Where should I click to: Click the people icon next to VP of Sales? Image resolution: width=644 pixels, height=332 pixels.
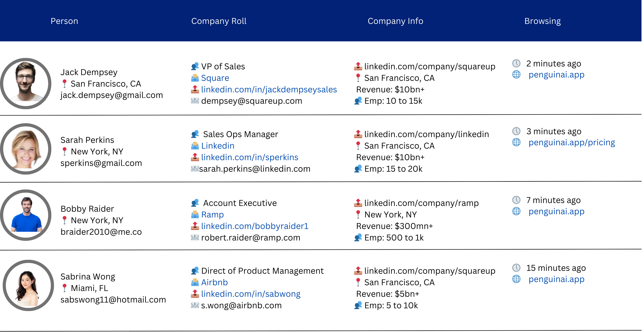pyautogui.click(x=195, y=66)
